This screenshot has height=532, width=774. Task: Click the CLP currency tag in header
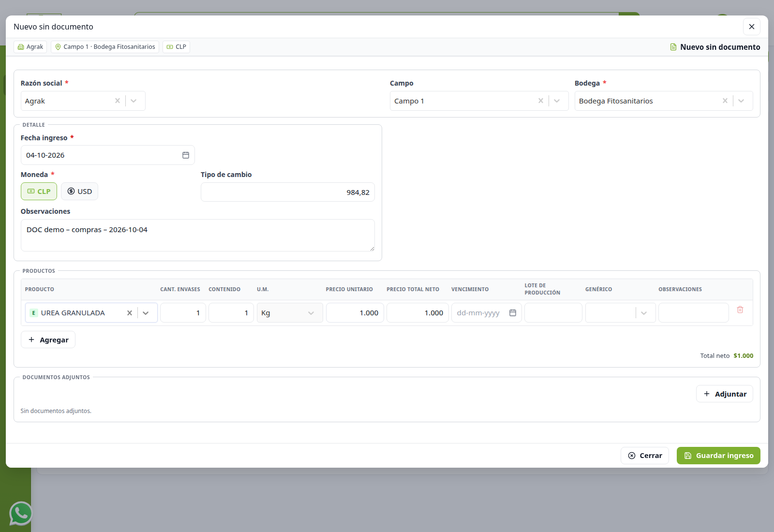[177, 47]
